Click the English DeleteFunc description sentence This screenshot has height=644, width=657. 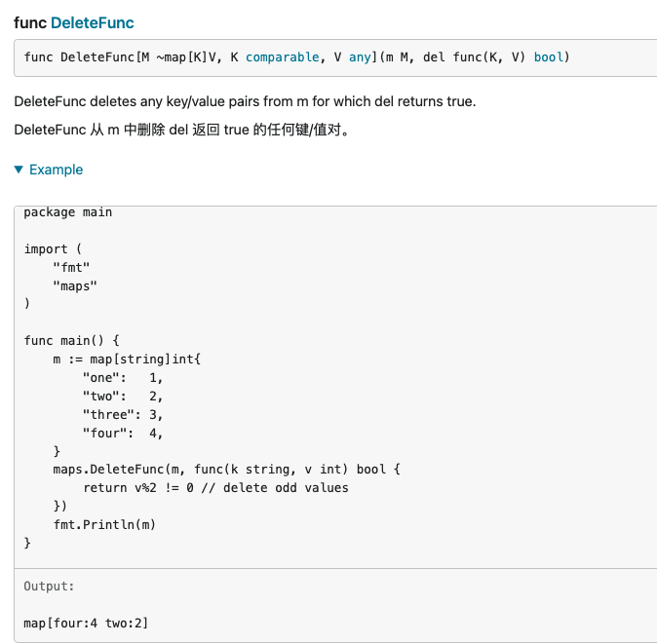click(245, 102)
